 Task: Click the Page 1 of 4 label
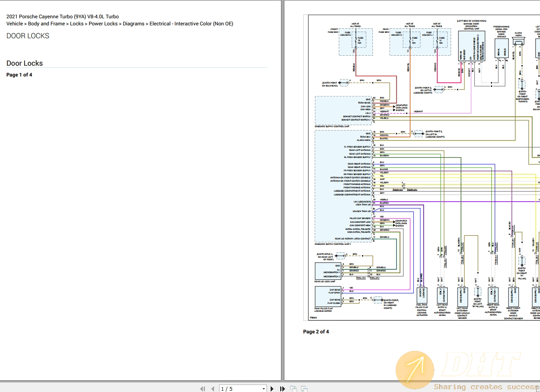(19, 75)
